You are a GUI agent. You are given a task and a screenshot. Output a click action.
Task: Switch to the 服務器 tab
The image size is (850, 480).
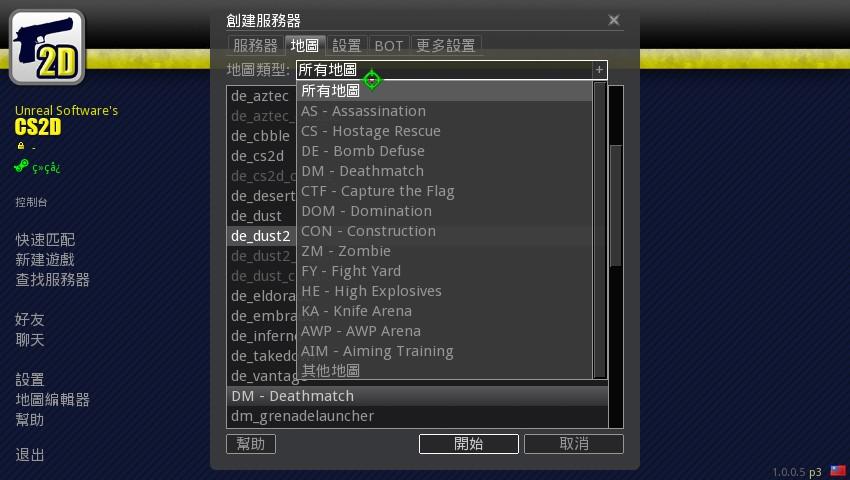255,46
